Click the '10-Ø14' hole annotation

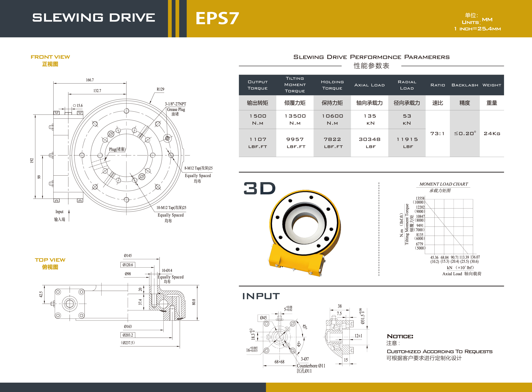167,270
